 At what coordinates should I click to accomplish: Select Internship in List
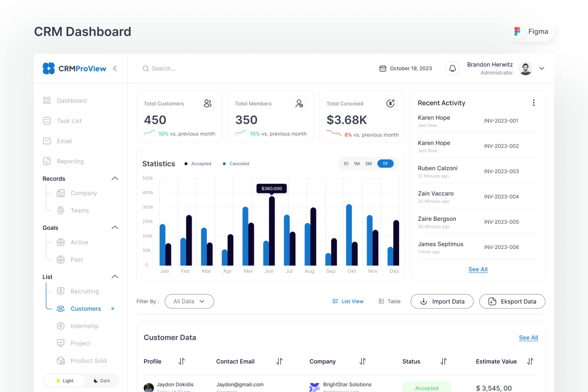pos(78,326)
